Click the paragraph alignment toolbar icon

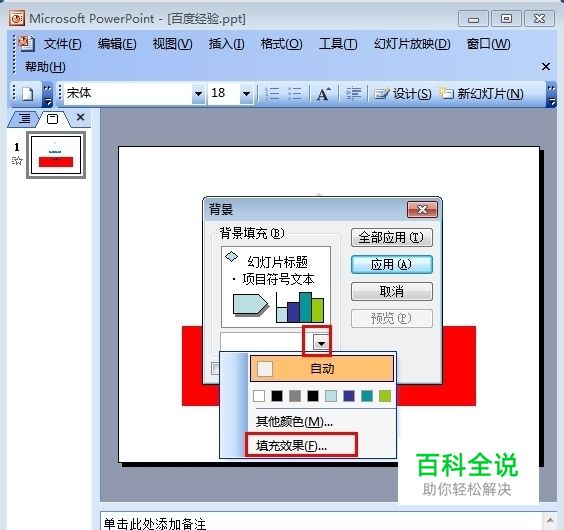353,94
